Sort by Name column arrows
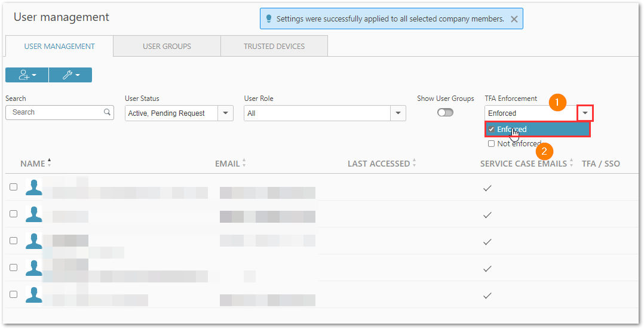The width and height of the screenshot is (644, 329). point(49,163)
